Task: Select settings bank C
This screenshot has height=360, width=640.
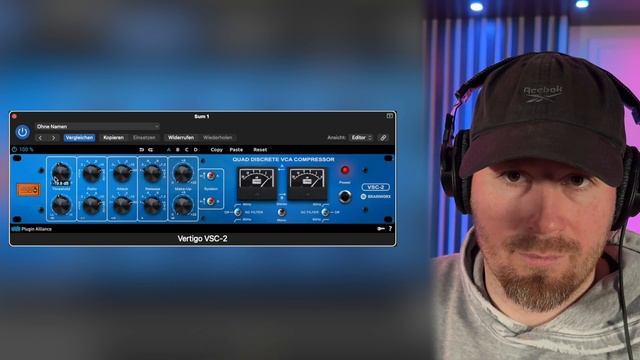Action: click(187, 150)
